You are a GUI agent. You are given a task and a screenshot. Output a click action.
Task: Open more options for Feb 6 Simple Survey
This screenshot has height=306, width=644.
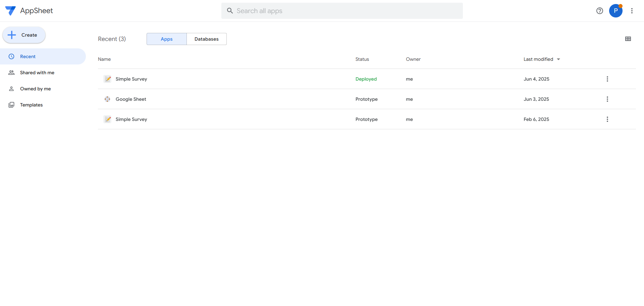click(x=607, y=119)
